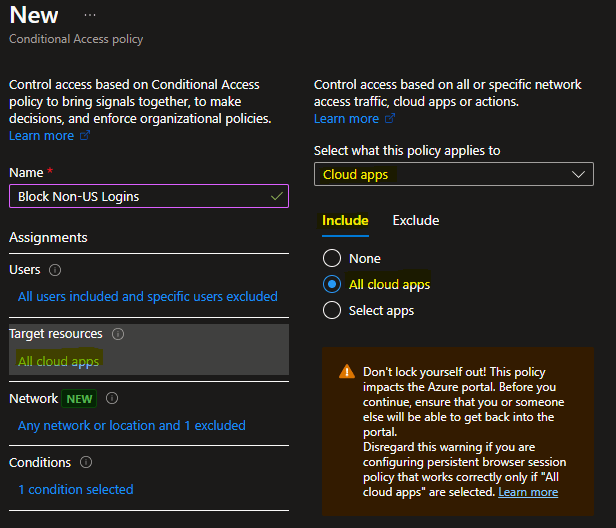Click the policy Name input field

(x=148, y=196)
